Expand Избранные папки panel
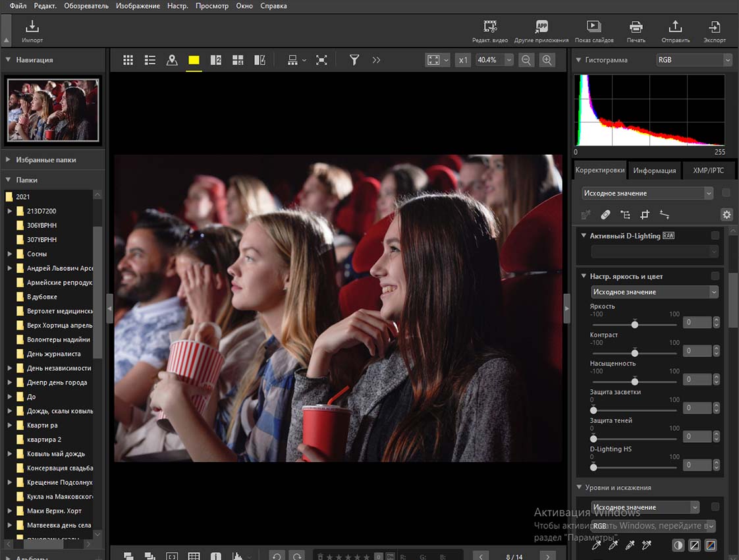The image size is (739, 560). 8,160
